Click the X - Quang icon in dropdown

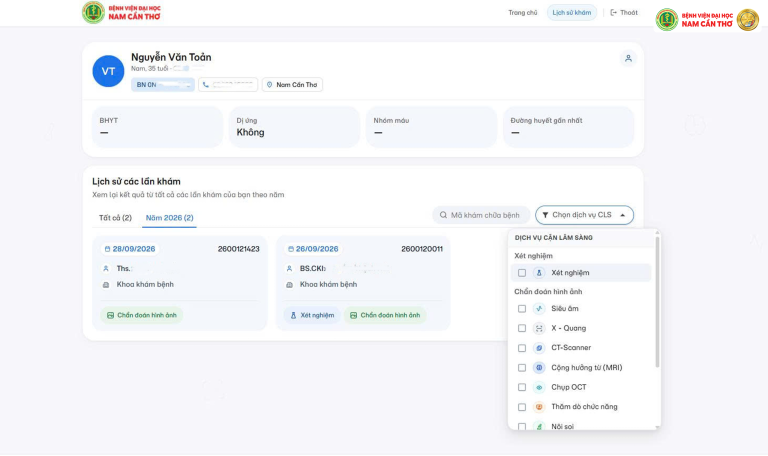(x=539, y=328)
